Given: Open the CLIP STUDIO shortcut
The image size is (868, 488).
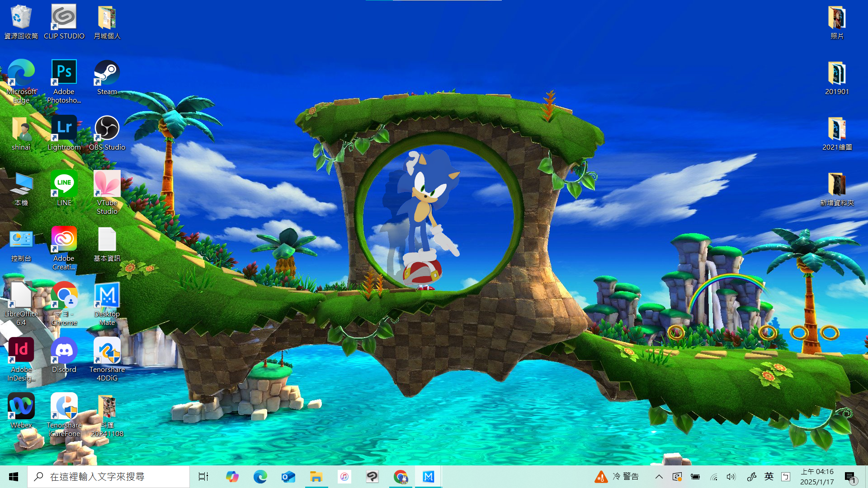Looking at the screenshot, I should pyautogui.click(x=64, y=22).
